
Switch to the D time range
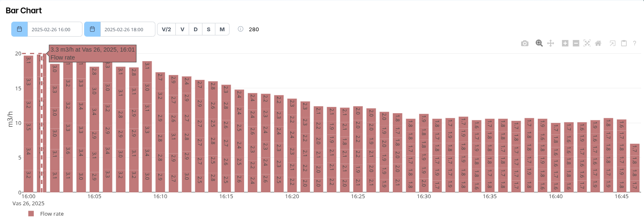(x=195, y=29)
